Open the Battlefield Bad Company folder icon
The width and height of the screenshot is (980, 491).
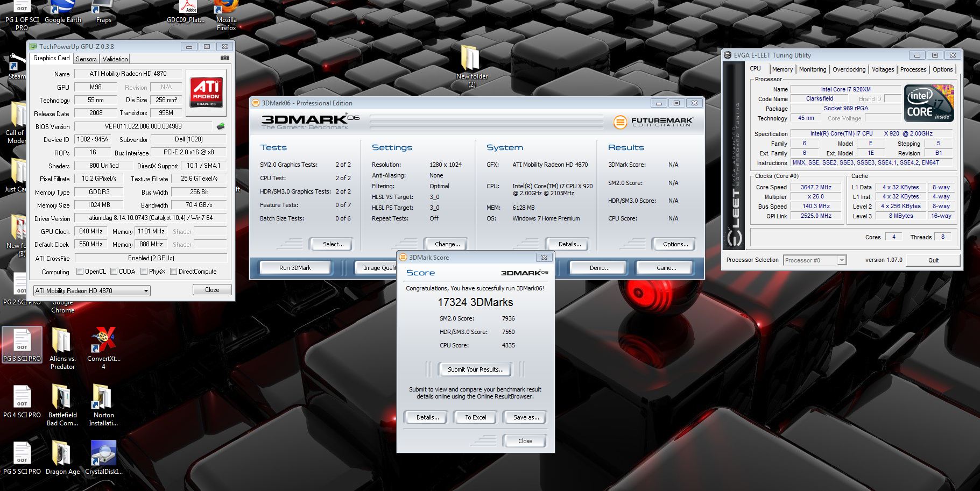point(62,406)
